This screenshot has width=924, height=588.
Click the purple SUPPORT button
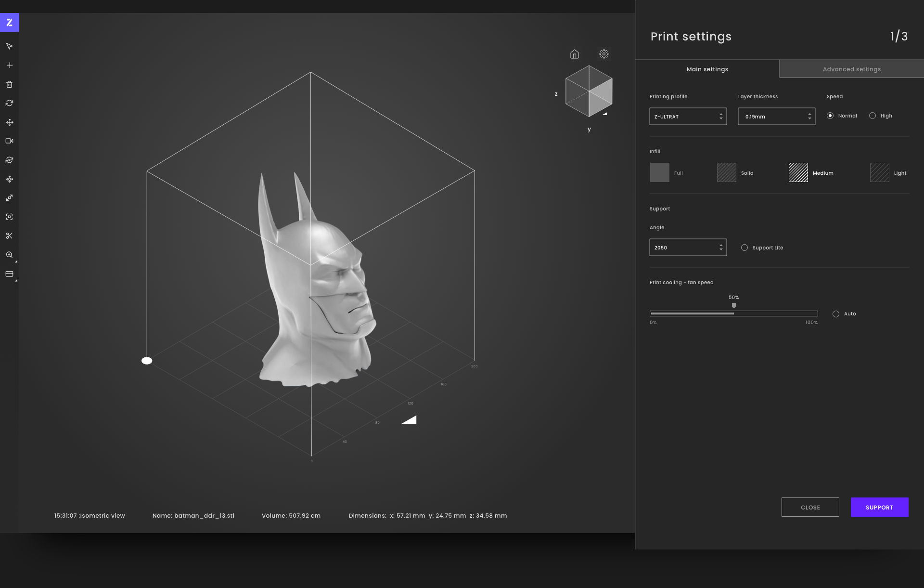(x=879, y=507)
